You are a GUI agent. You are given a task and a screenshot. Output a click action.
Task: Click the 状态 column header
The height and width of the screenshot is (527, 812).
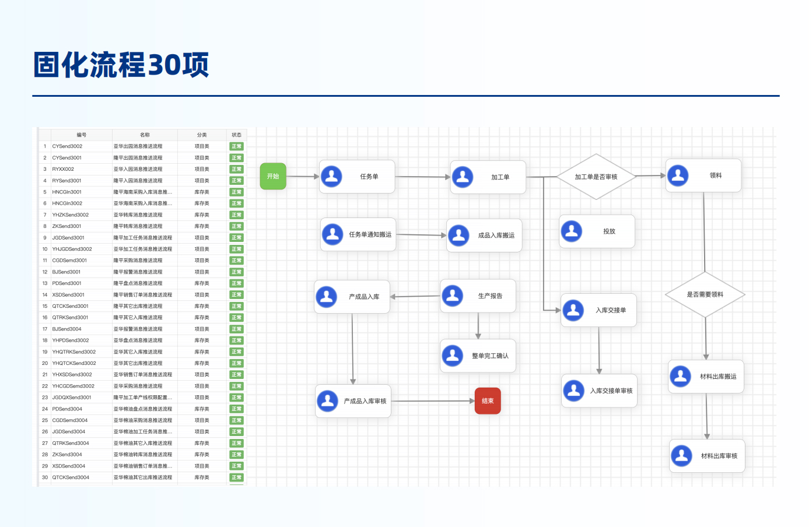point(236,135)
